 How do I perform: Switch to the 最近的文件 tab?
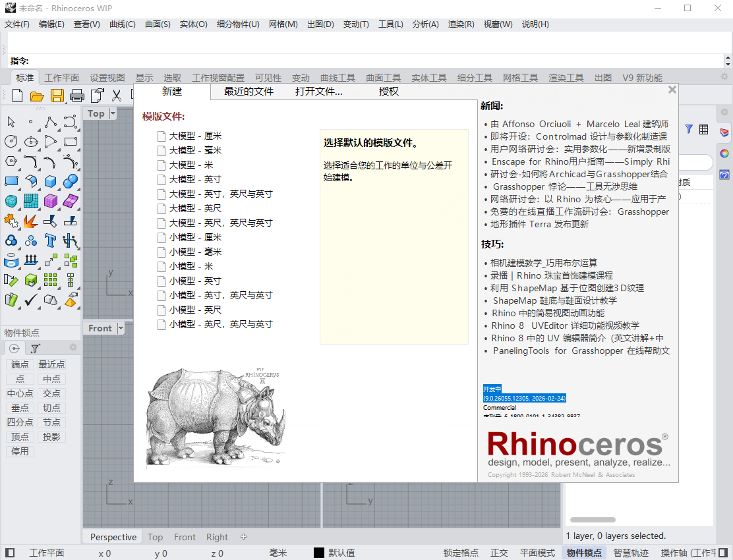[x=249, y=92]
